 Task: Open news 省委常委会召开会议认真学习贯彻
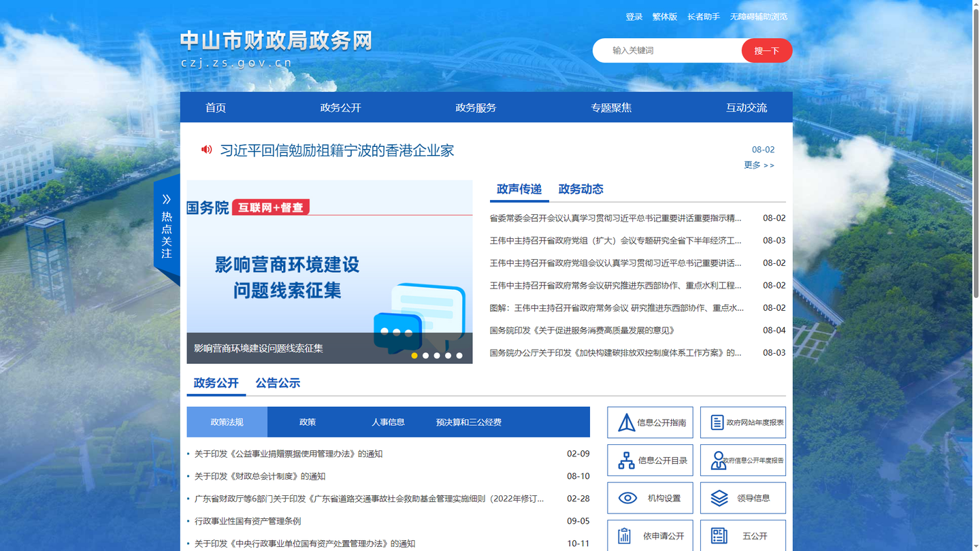(615, 218)
